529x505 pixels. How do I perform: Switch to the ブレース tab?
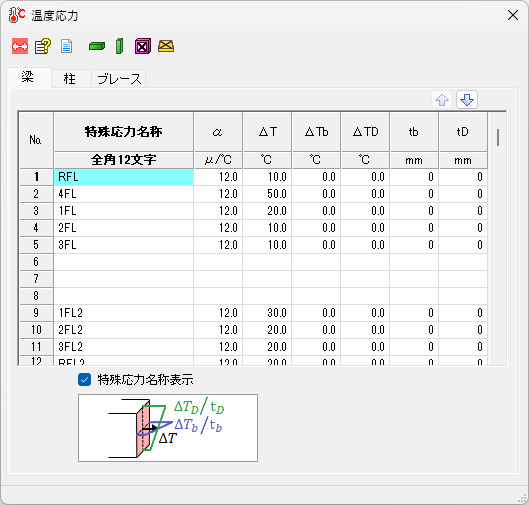[119, 79]
